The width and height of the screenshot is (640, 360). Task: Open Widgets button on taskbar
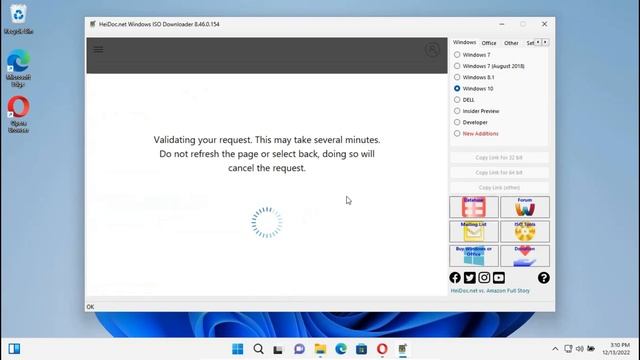[x=14, y=349]
